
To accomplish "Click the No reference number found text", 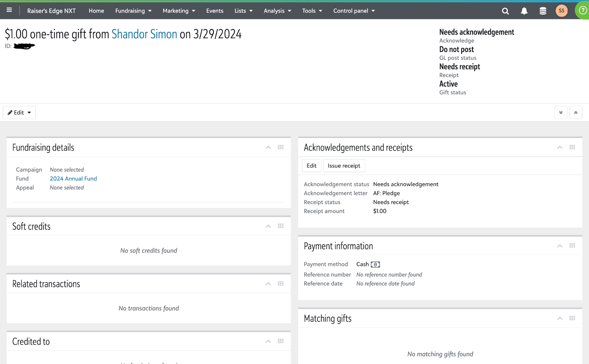I will (x=389, y=275).
